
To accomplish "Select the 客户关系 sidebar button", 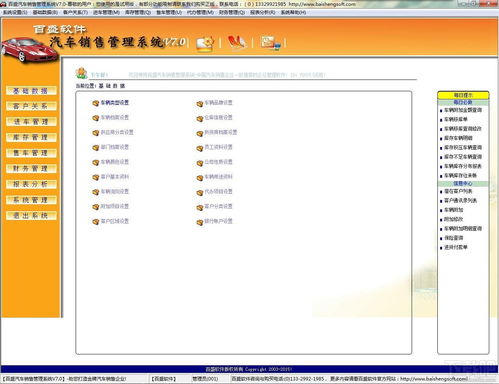I will pyautogui.click(x=31, y=106).
